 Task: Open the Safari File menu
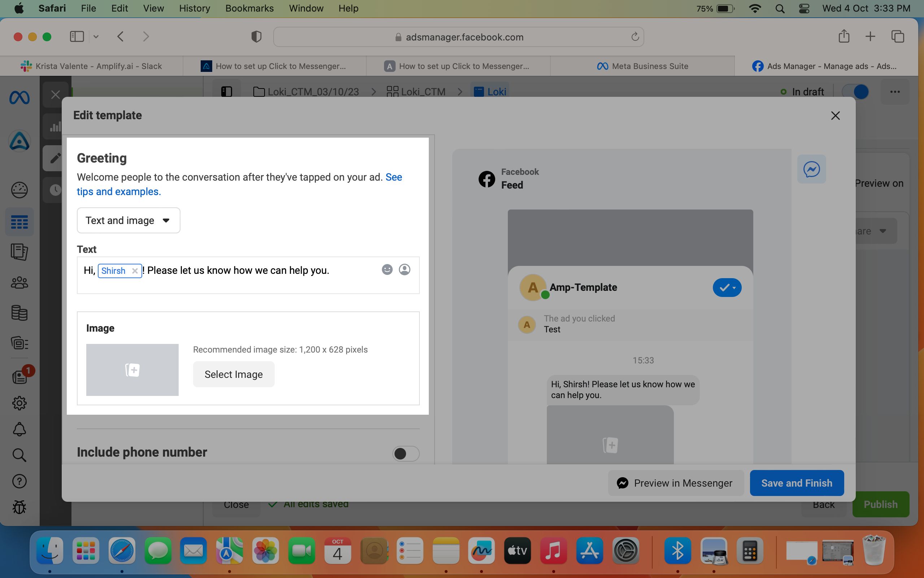tap(88, 8)
